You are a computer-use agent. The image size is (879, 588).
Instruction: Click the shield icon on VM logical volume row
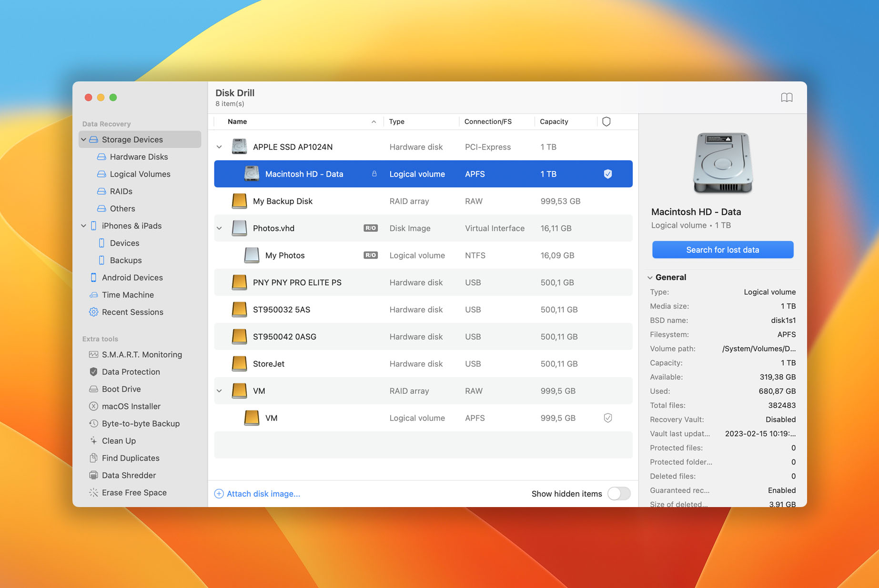[x=608, y=418]
